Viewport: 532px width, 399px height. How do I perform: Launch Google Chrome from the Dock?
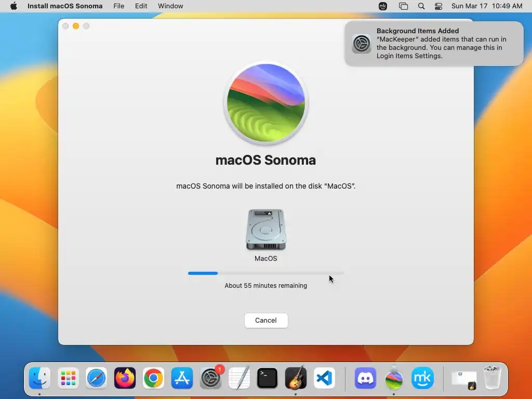coord(153,378)
